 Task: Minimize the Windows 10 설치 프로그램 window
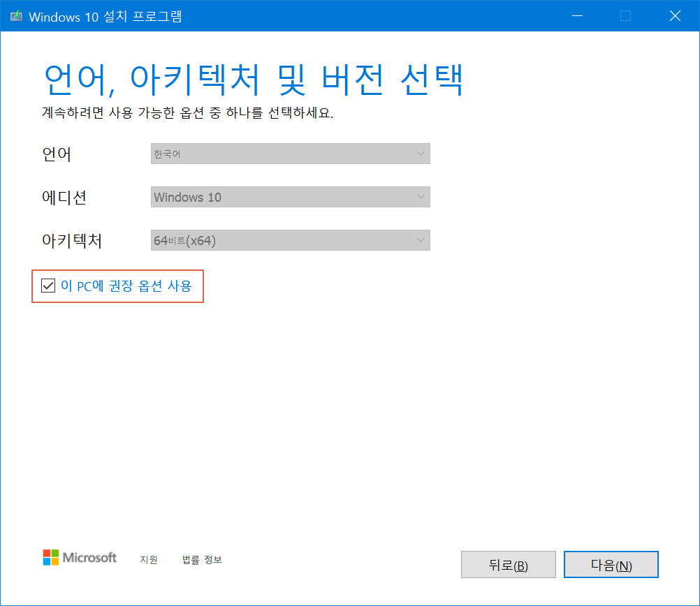click(577, 16)
